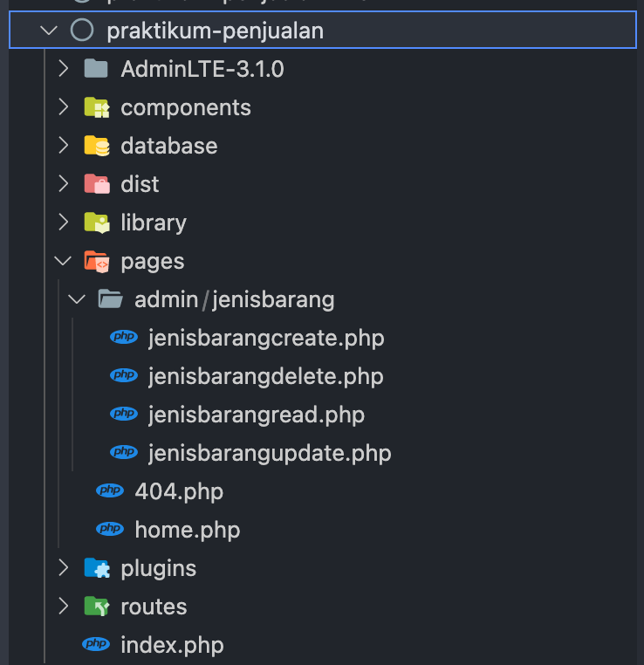Screen dimensions: 644x665
Task: Click the blue plugins folder icon
Action: pos(97,568)
